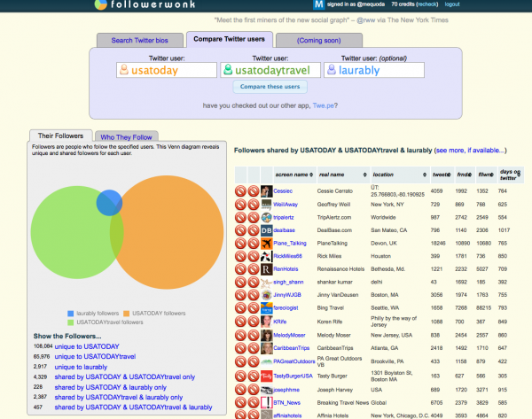Screen dimensions: 532x419
Task: Sort table by real name column
Action: [x=343, y=175]
